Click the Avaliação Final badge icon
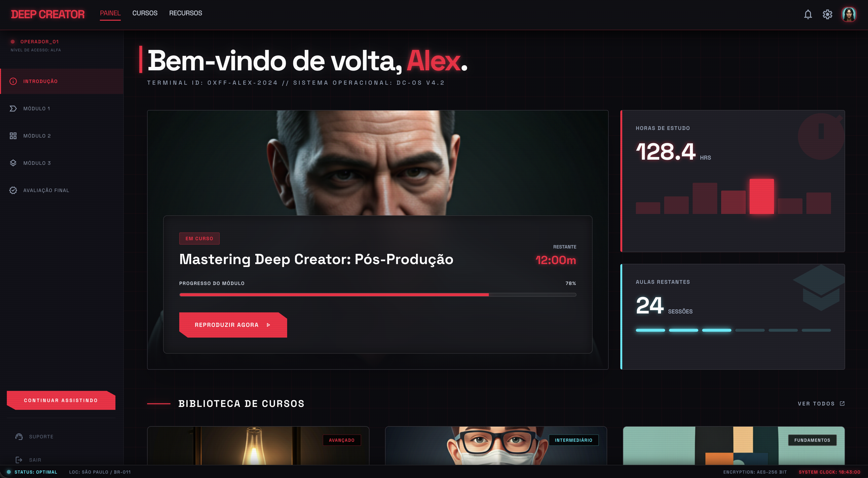Viewport: 868px width, 478px height. pyautogui.click(x=13, y=190)
